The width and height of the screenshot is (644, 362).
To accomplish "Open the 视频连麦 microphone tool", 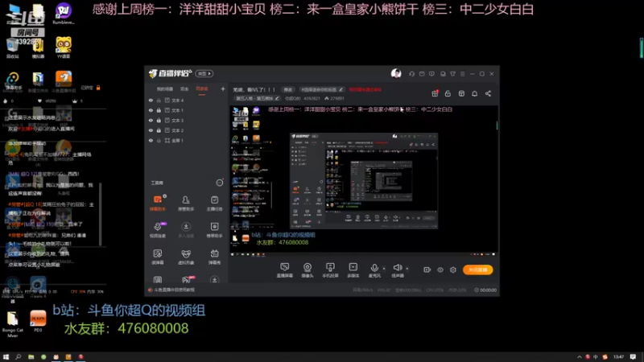I will (x=158, y=230).
